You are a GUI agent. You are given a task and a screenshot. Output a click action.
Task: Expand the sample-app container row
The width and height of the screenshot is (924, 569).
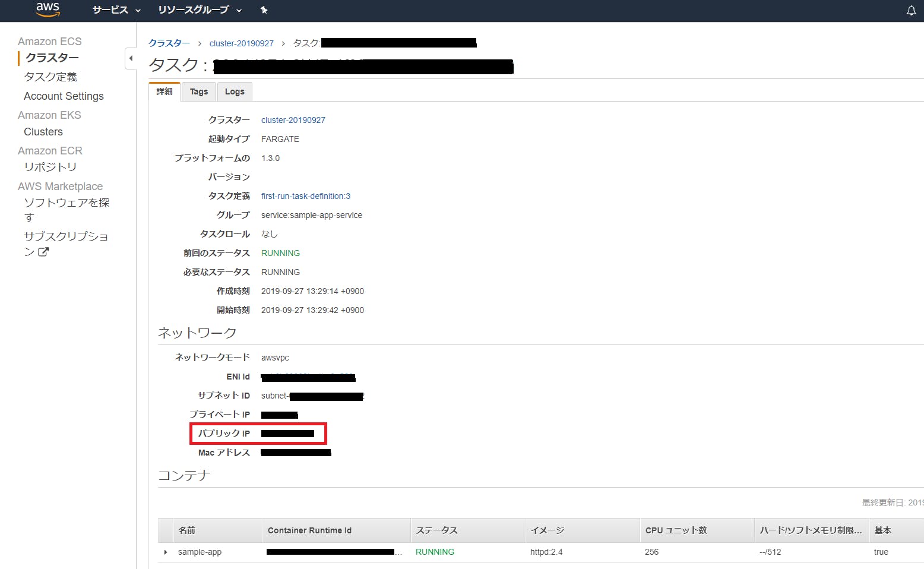(x=166, y=552)
